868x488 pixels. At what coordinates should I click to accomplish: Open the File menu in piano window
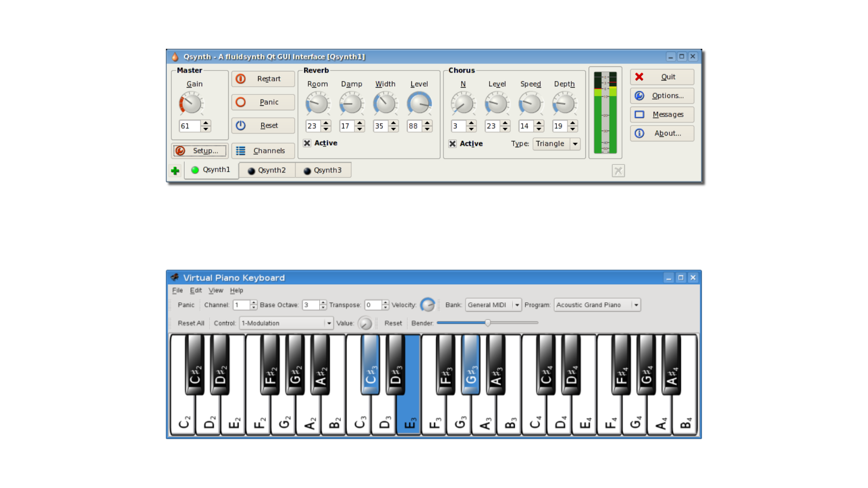click(177, 291)
